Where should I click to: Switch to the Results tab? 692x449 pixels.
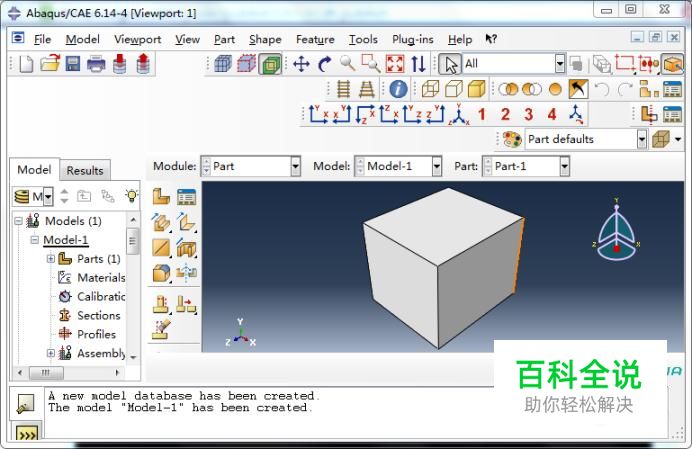pos(85,170)
